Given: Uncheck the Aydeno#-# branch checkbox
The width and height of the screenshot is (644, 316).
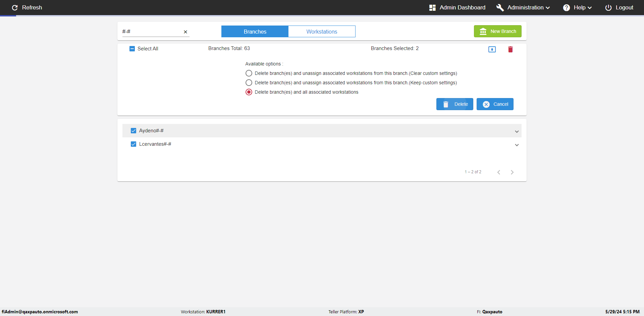Looking at the screenshot, I should click(x=133, y=131).
